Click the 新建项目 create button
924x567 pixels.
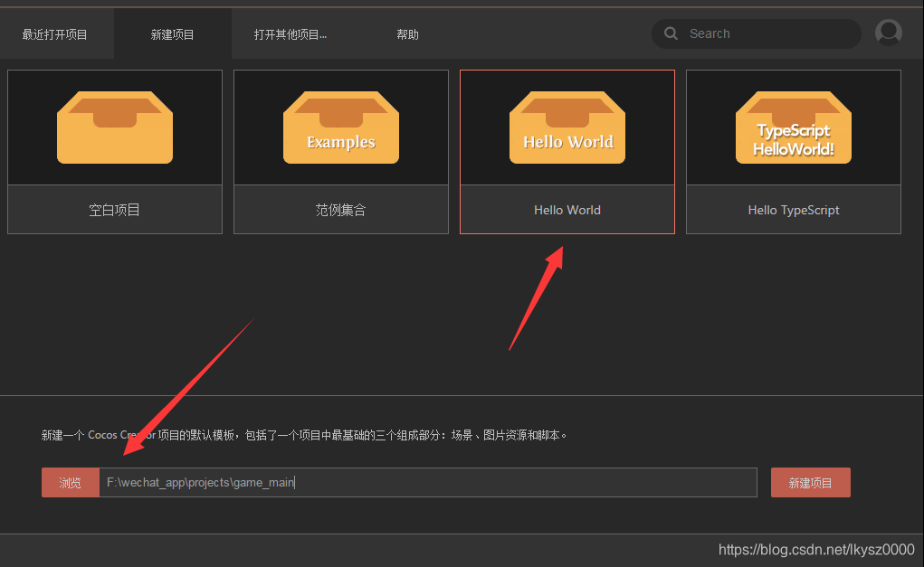pyautogui.click(x=810, y=483)
